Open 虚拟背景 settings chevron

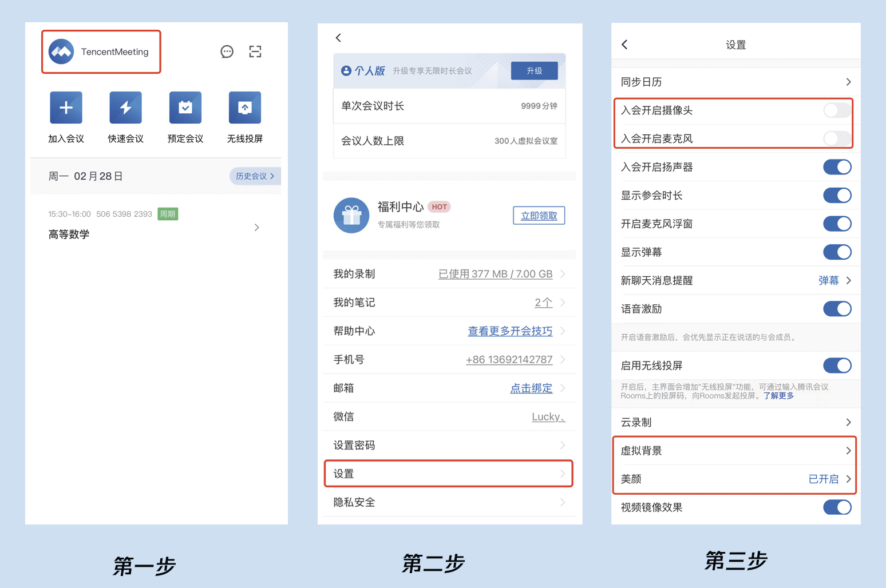pyautogui.click(x=848, y=451)
